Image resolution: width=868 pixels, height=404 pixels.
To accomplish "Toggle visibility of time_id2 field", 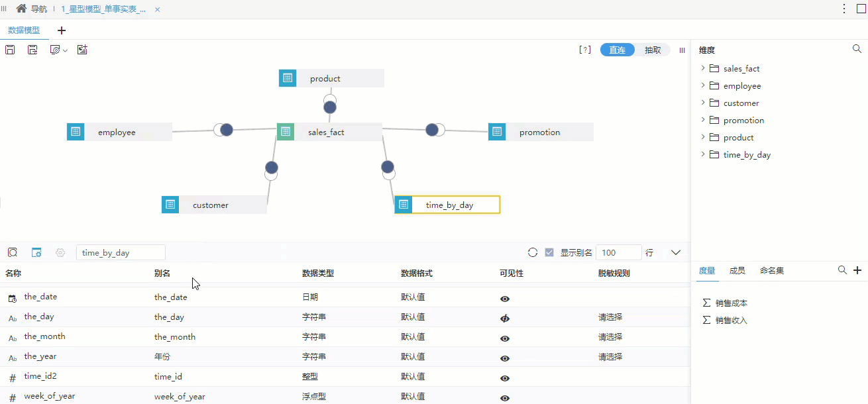I will tap(505, 378).
